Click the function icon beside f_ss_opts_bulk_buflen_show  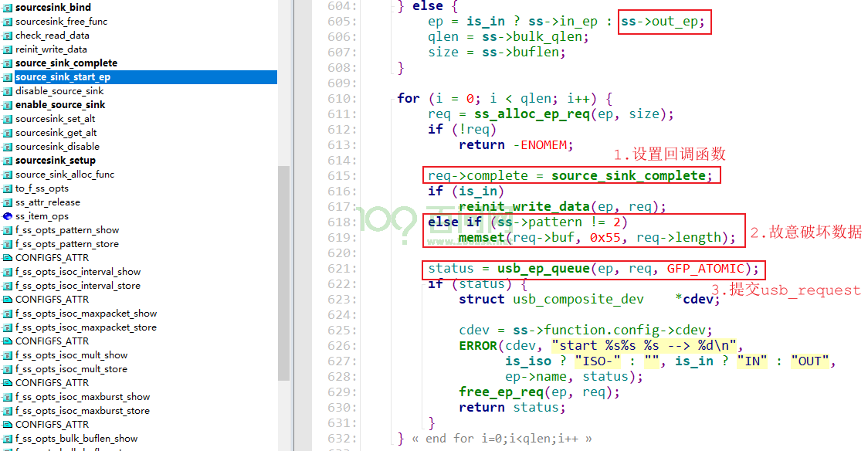click(x=7, y=439)
